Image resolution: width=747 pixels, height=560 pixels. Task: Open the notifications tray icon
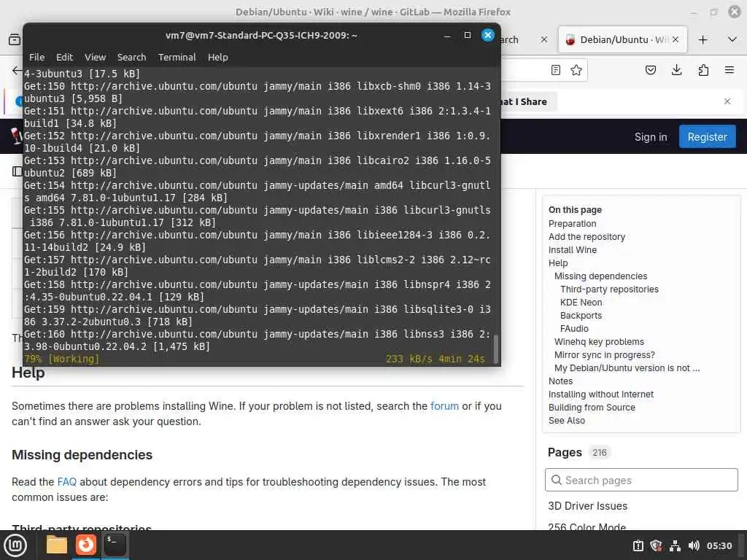638,545
